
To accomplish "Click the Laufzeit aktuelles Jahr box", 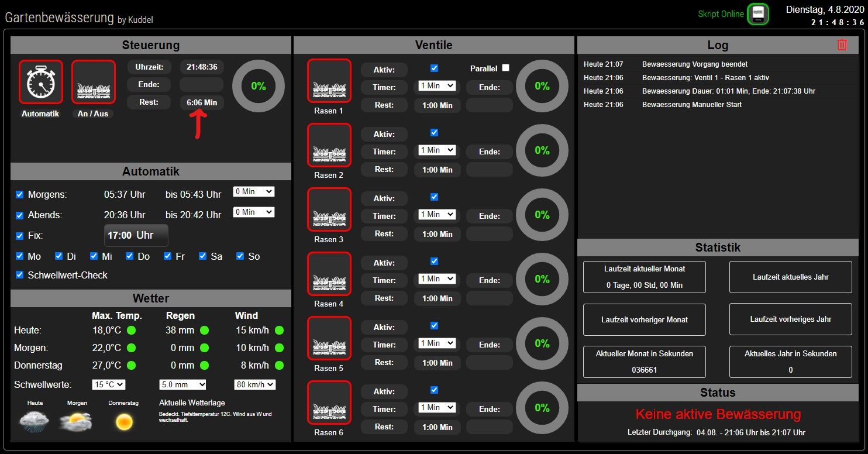I will coord(791,277).
